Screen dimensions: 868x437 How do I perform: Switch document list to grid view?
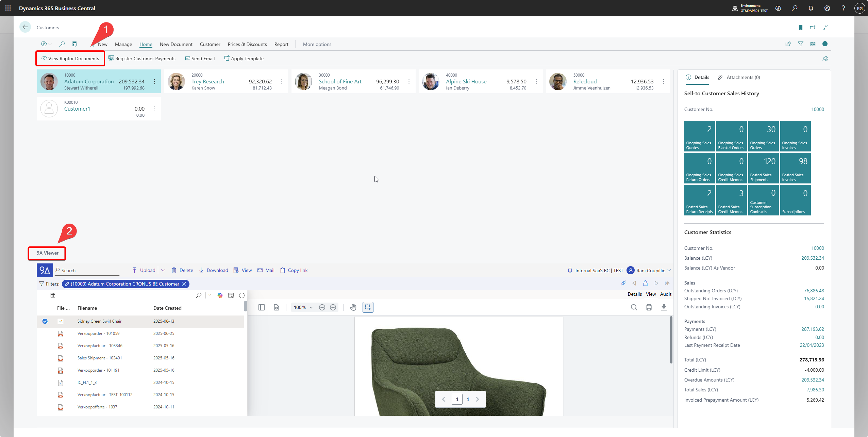click(53, 295)
